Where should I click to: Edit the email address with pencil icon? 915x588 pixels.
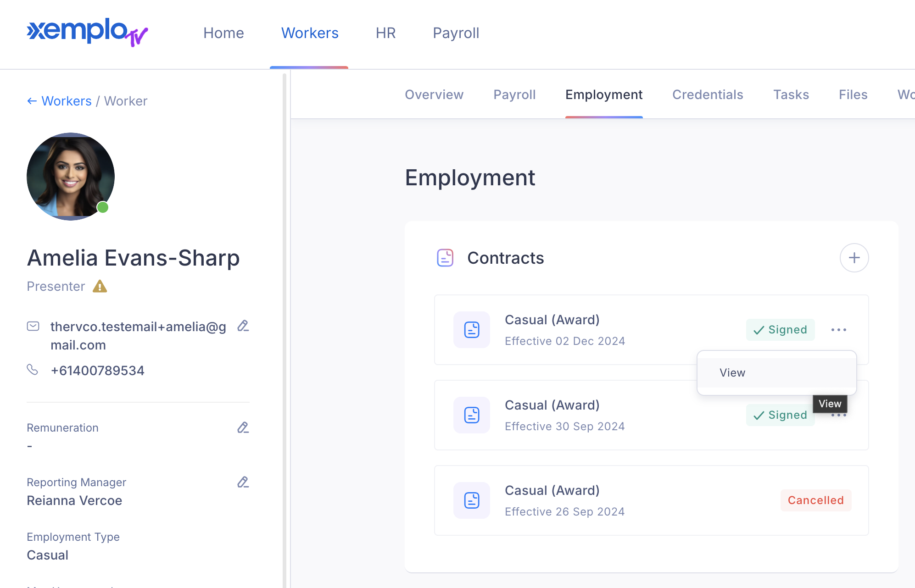tap(243, 326)
